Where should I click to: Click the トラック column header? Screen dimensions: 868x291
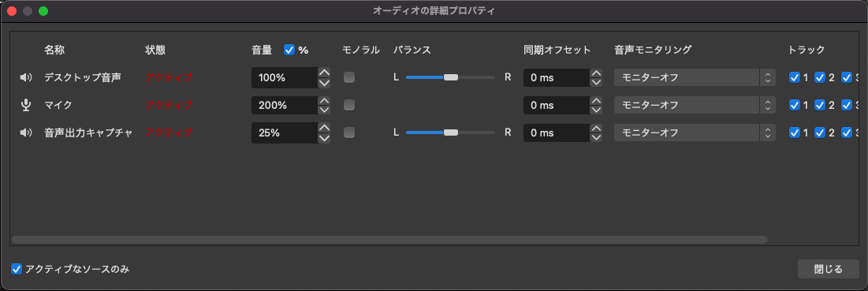807,50
